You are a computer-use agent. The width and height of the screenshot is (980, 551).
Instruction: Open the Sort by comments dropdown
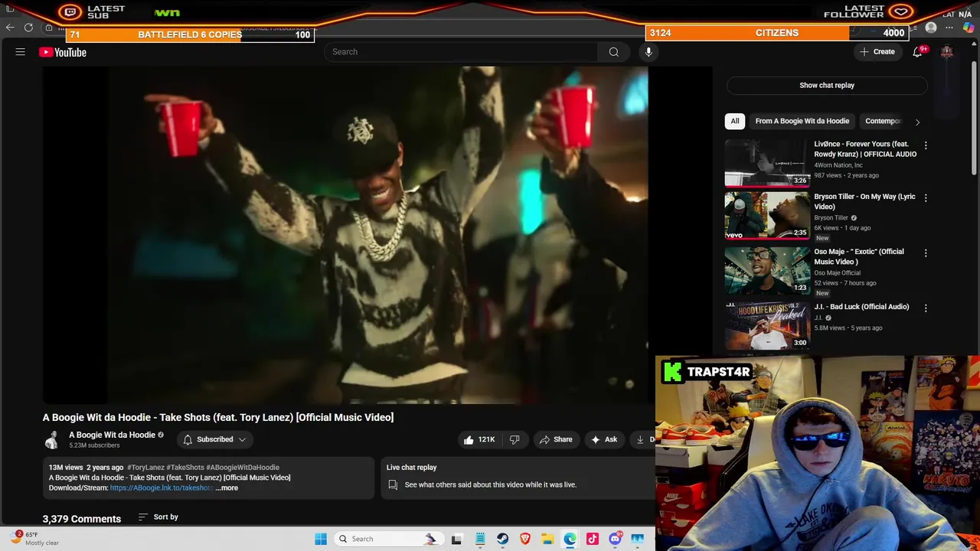tap(158, 517)
